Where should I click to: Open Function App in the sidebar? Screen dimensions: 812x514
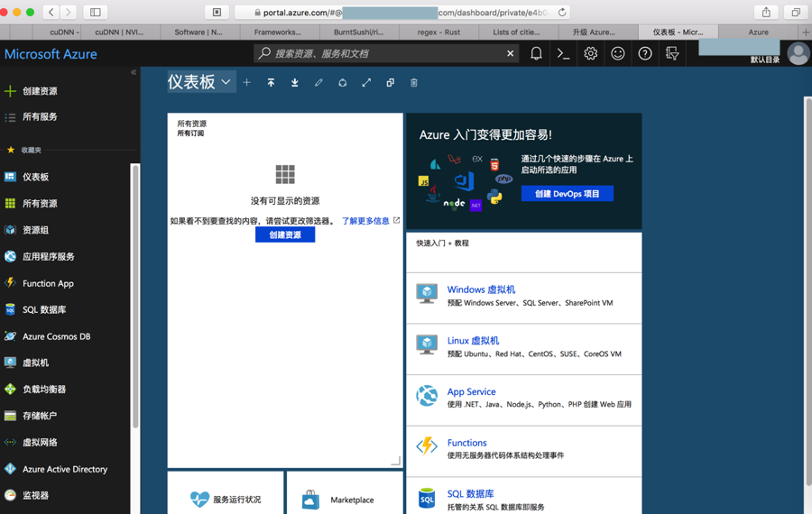click(48, 284)
